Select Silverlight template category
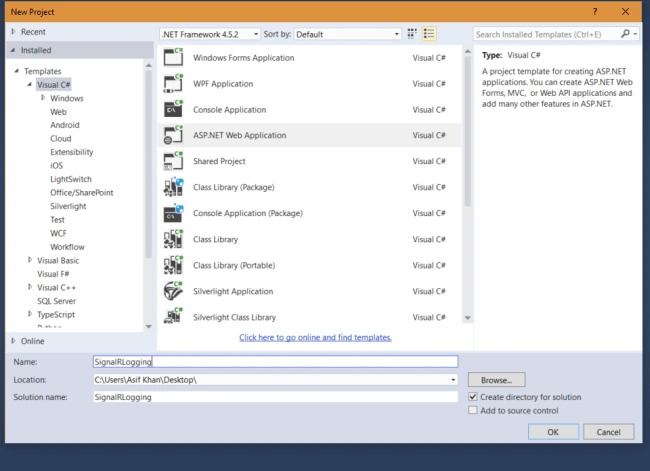The image size is (650, 471). [x=68, y=206]
